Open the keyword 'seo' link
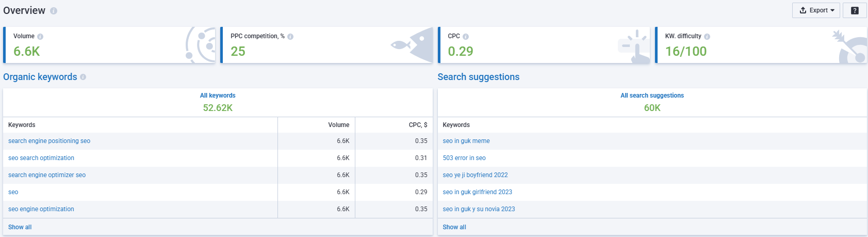 [x=13, y=192]
